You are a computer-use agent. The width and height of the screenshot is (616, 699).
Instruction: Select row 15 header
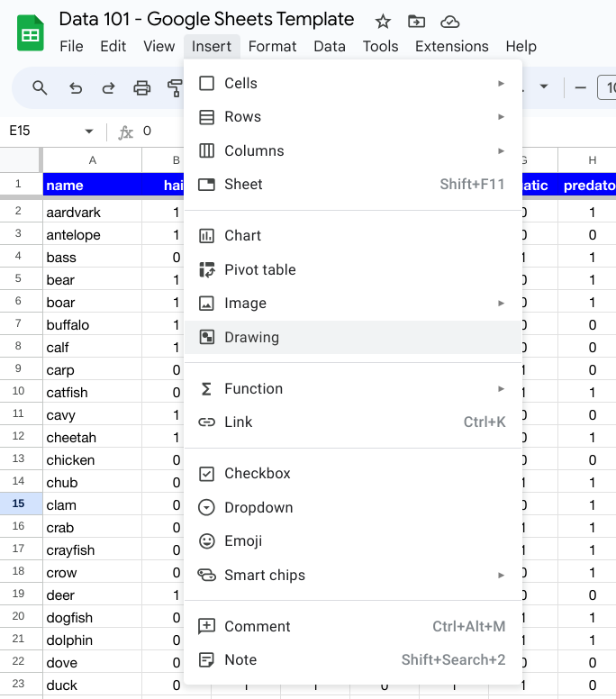(x=19, y=504)
